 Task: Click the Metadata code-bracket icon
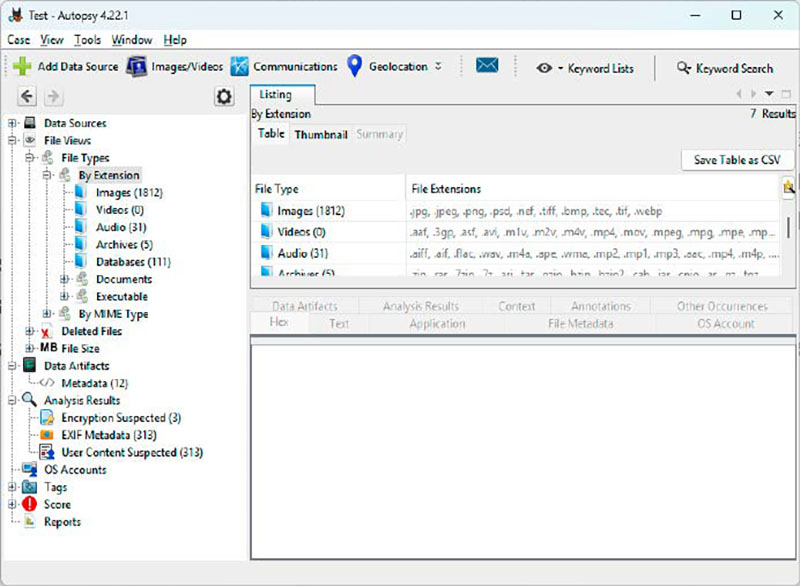click(x=47, y=383)
